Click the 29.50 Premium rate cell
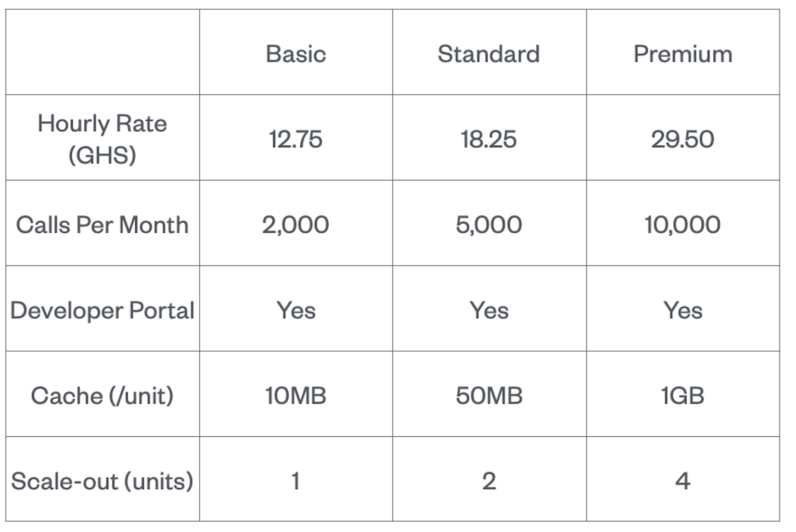 click(682, 139)
